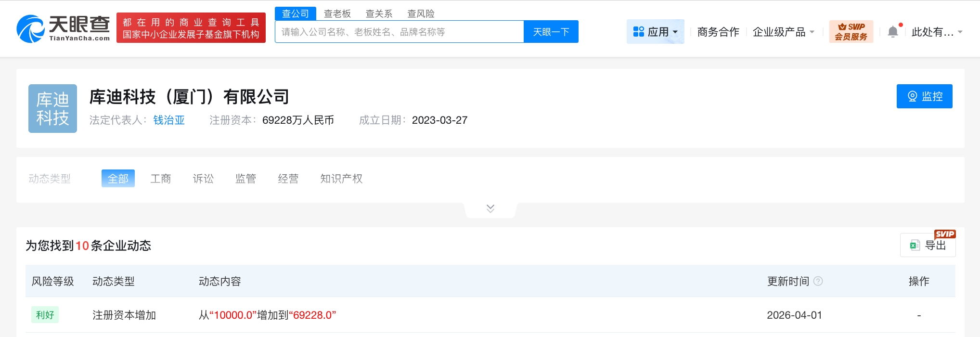Screen dimensions: 980x337
Task: Click the 监控 monitor button
Action: click(924, 96)
